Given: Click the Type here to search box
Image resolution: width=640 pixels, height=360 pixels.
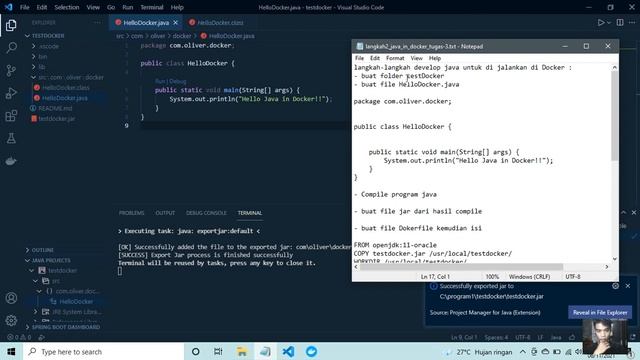Looking at the screenshot, I should (104, 351).
